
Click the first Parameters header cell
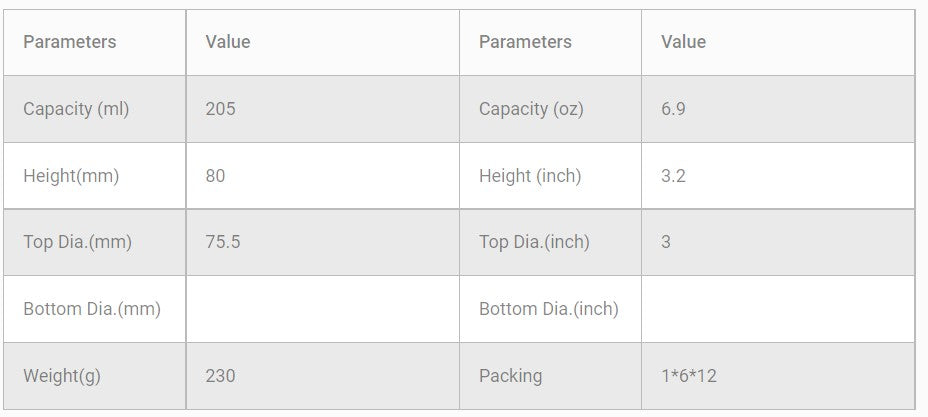(70, 42)
